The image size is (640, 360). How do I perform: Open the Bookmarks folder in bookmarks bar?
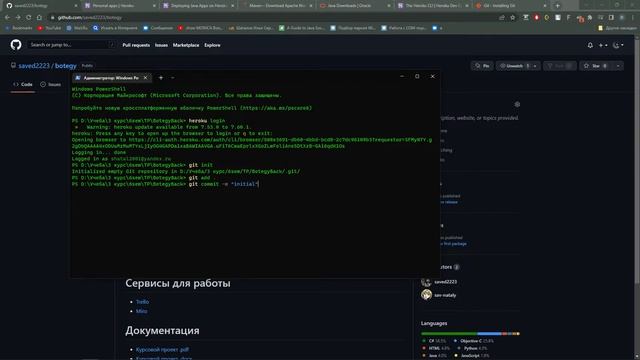tap(18, 28)
